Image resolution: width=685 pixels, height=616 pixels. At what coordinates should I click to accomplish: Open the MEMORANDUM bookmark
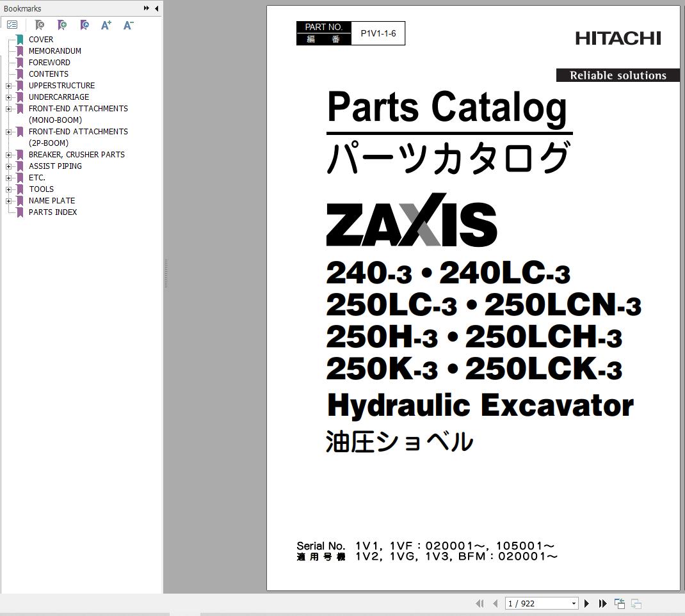[x=55, y=51]
